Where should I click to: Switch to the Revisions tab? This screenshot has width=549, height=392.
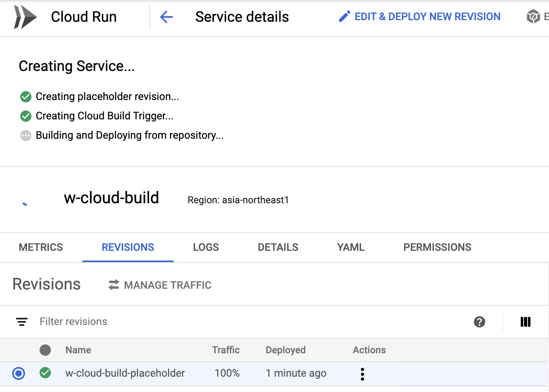click(x=128, y=247)
